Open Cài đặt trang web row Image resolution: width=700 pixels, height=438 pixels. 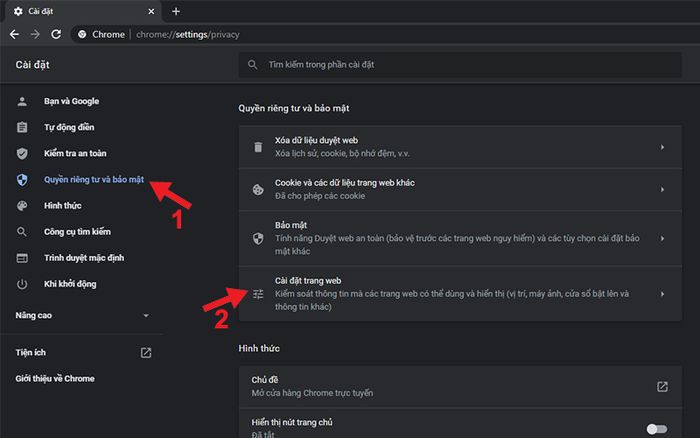tap(460, 294)
